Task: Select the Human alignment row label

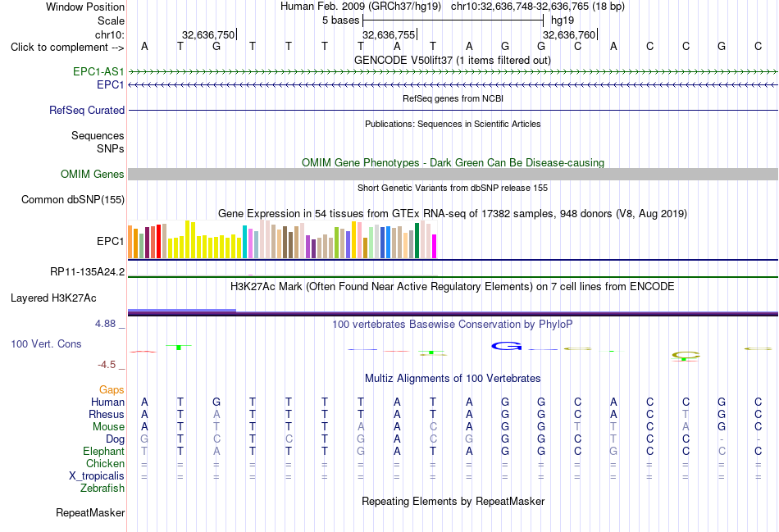Action: (x=107, y=402)
